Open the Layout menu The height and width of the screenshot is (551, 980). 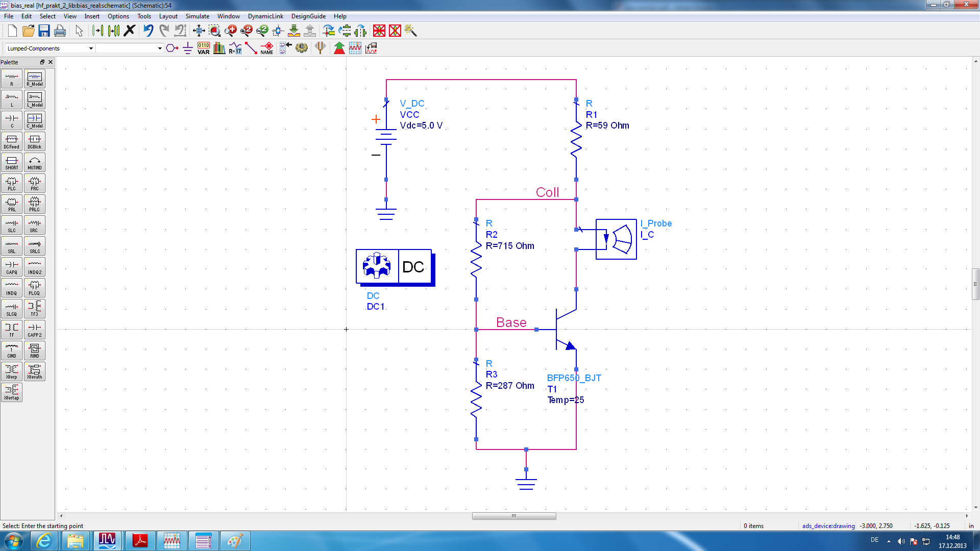(x=168, y=16)
